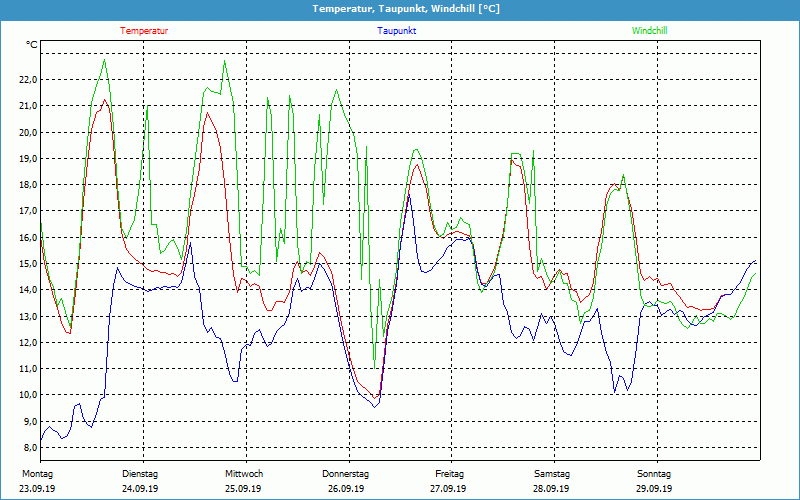Click the 15,0 y-axis value
Viewport: 800px width, 500px height.
click(28, 264)
